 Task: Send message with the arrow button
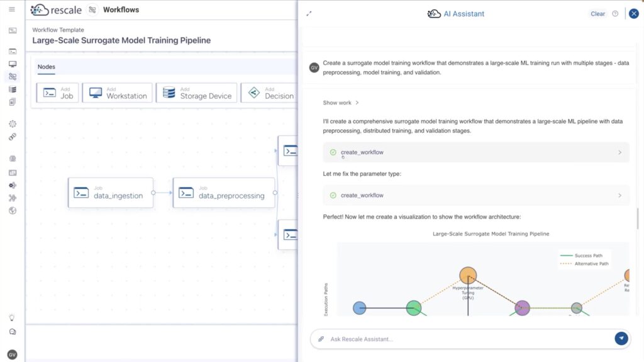click(621, 339)
